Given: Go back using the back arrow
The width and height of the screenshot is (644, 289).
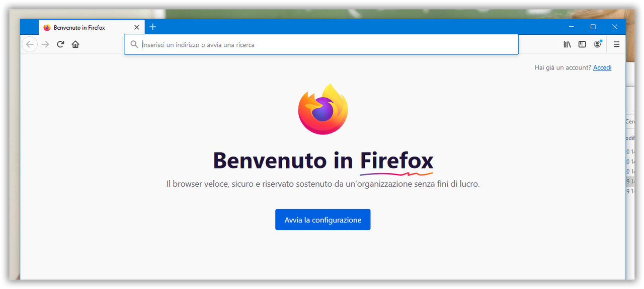Looking at the screenshot, I should (30, 44).
